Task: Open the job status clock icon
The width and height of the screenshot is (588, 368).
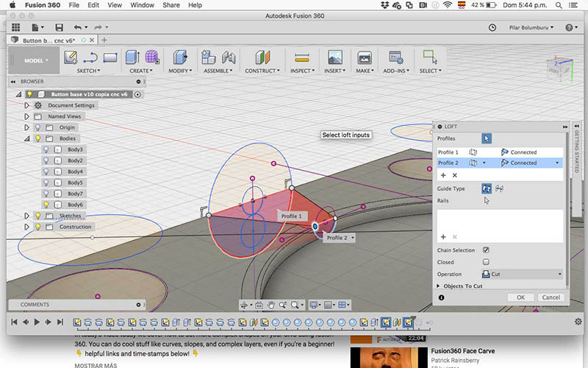Action: (x=492, y=27)
